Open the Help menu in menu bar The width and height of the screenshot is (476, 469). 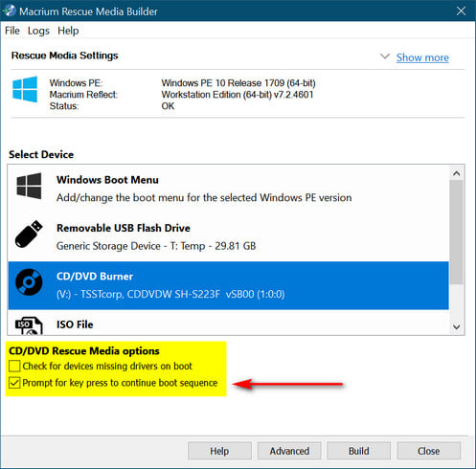[x=68, y=31]
